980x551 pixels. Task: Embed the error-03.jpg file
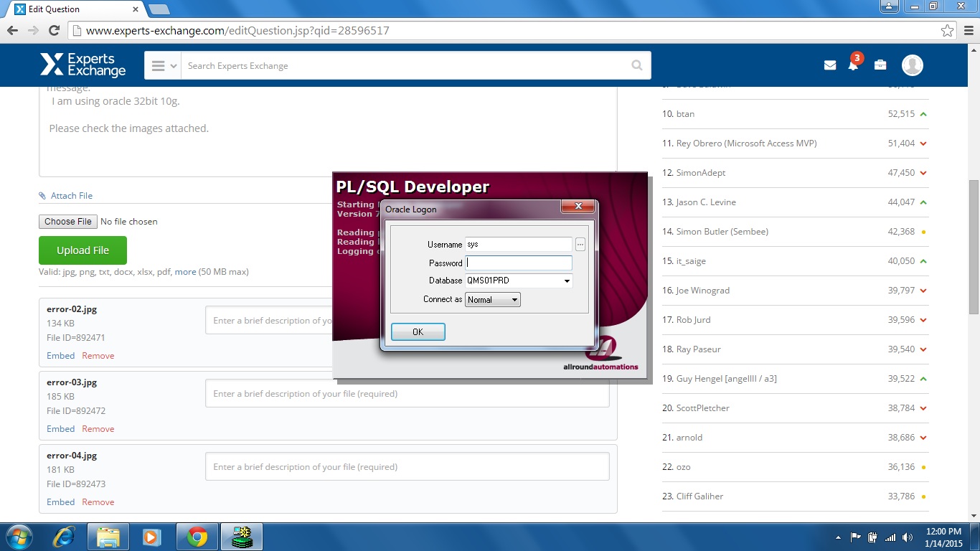[x=60, y=429]
